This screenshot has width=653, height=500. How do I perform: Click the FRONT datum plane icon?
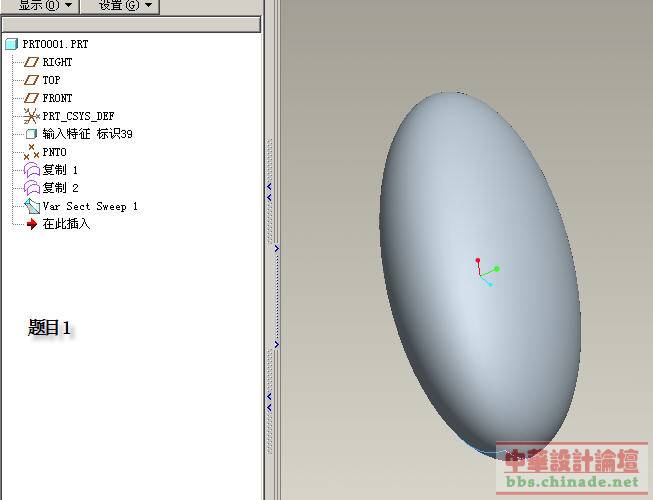pyautogui.click(x=31, y=98)
